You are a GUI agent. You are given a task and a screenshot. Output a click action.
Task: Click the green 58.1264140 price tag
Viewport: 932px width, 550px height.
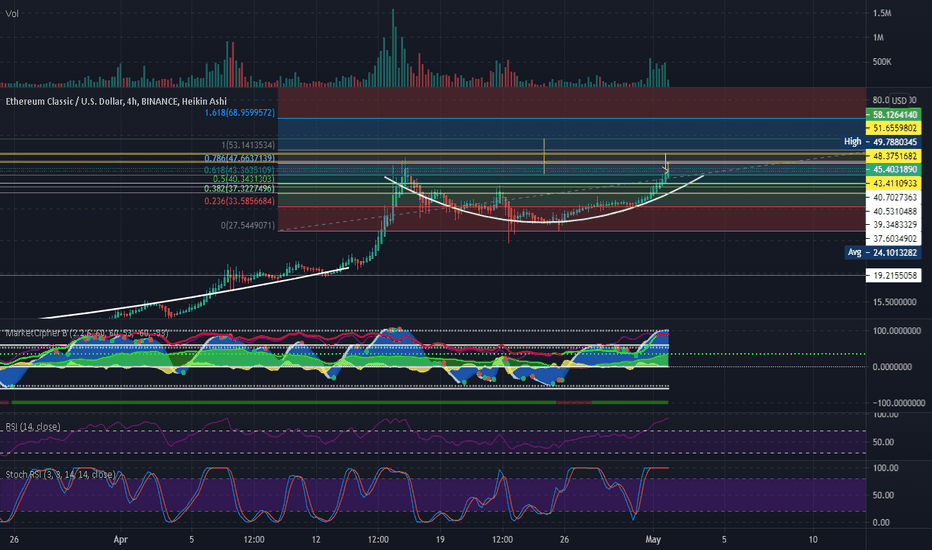pyautogui.click(x=893, y=114)
